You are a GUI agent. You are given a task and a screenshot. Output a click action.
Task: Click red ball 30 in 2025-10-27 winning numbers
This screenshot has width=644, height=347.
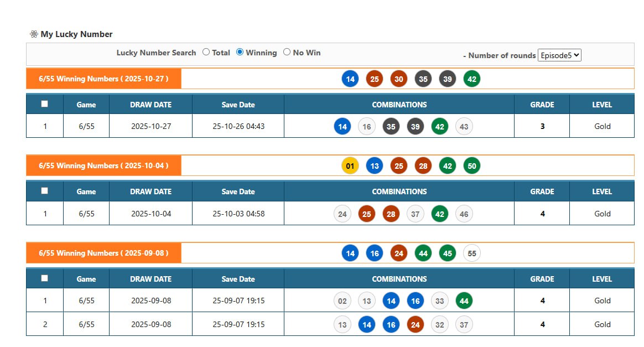399,79
